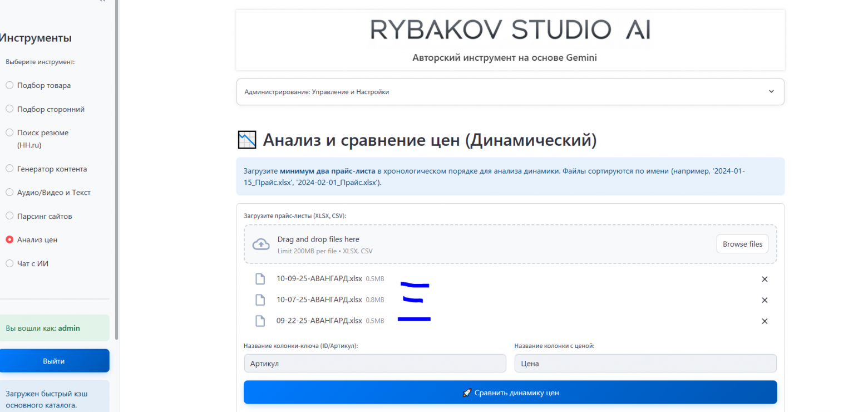Click the Артикул key column field
Image resolution: width=868 pixels, height=412 pixels.
[x=374, y=364]
